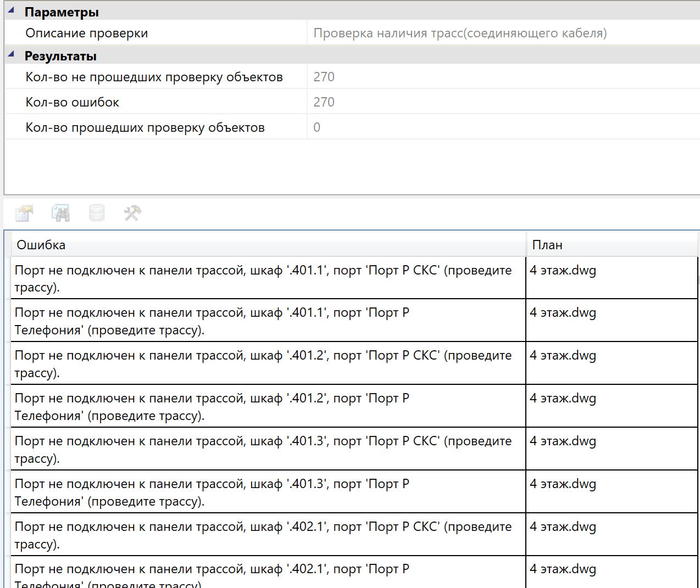Collapse the Результаты section

click(x=11, y=54)
